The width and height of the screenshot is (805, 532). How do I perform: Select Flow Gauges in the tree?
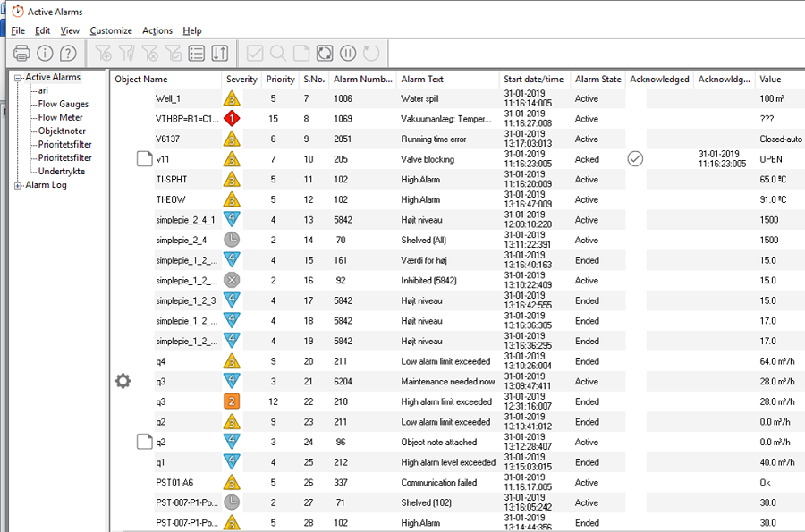[63, 104]
